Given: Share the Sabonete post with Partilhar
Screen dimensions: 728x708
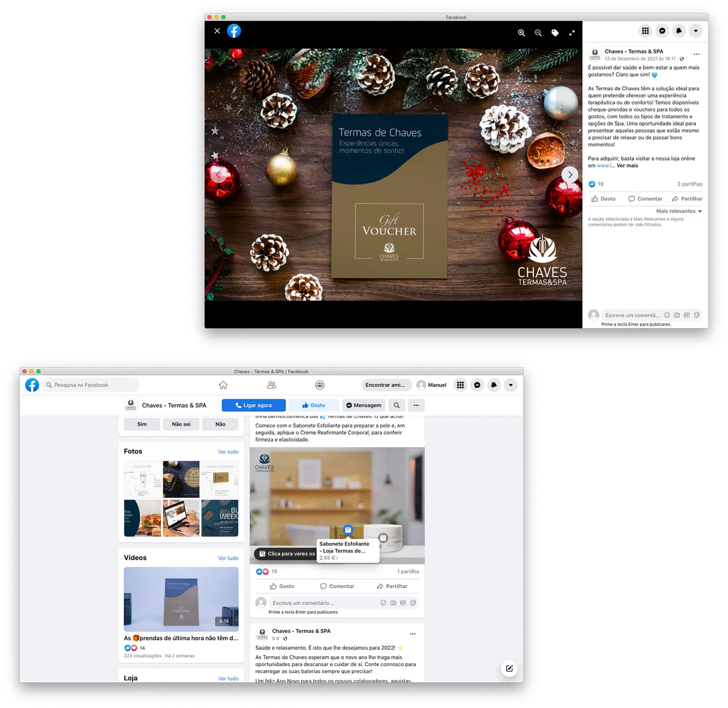Looking at the screenshot, I should coord(392,586).
